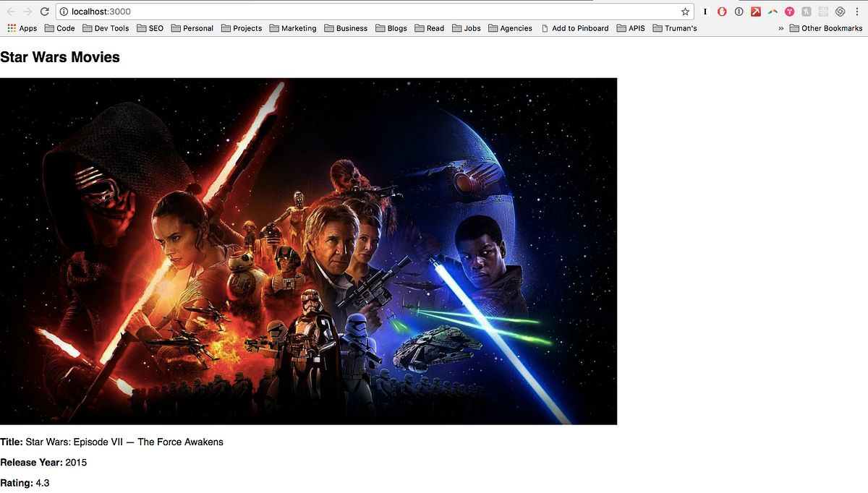Click the React DevTools atom icon
Image resolution: width=868 pixels, height=493 pixels.
click(822, 12)
